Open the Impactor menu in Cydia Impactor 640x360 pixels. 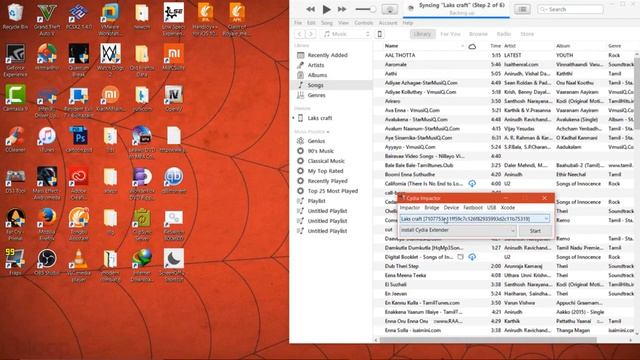point(410,208)
